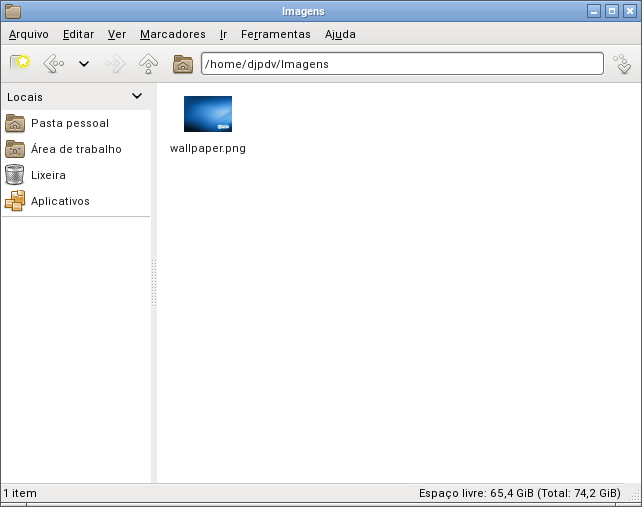Open the Ajuda menu

[340, 34]
